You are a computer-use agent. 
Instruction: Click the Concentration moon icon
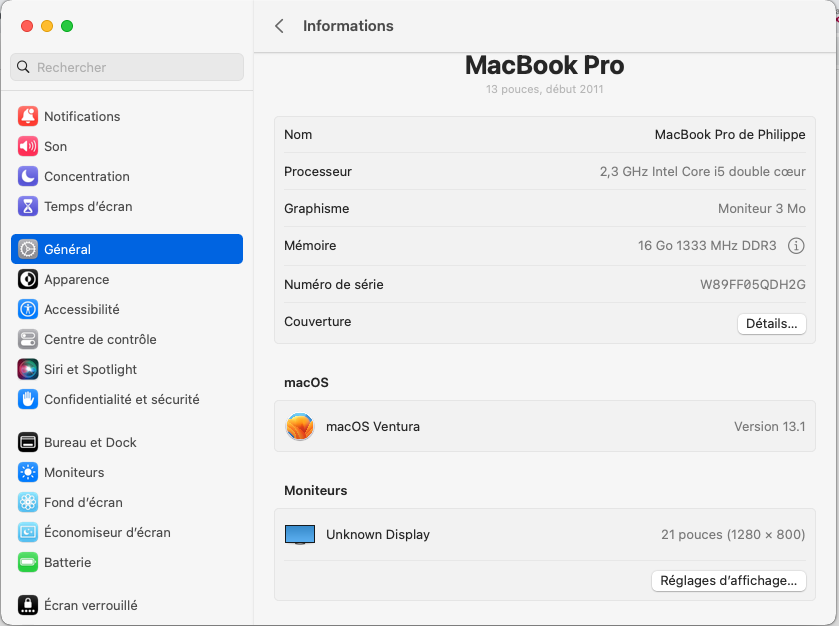(x=28, y=176)
